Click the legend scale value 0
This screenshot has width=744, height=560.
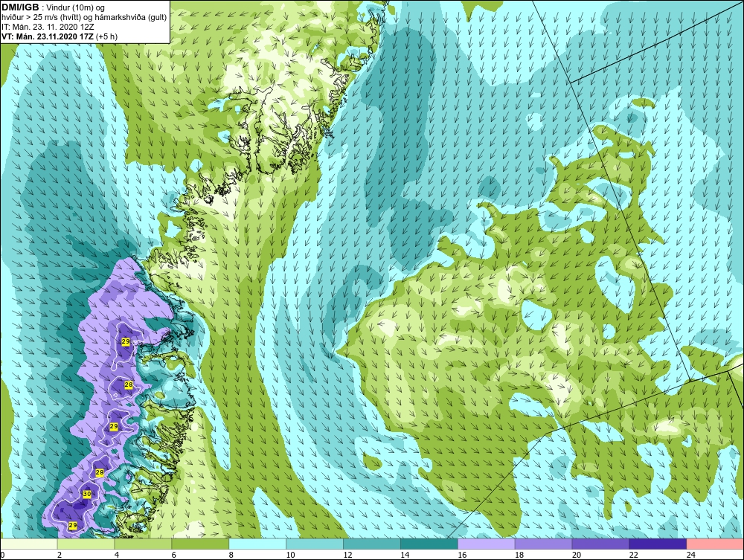click(2, 555)
